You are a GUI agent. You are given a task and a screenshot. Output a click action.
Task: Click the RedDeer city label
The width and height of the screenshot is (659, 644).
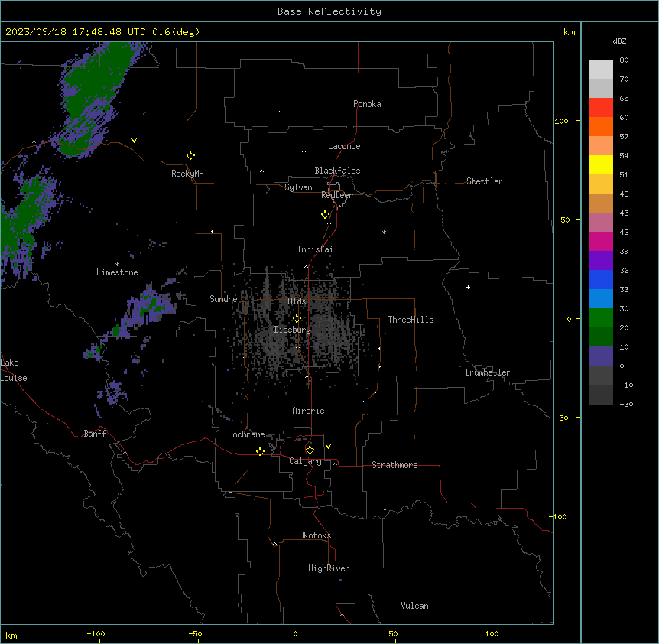click(336, 195)
